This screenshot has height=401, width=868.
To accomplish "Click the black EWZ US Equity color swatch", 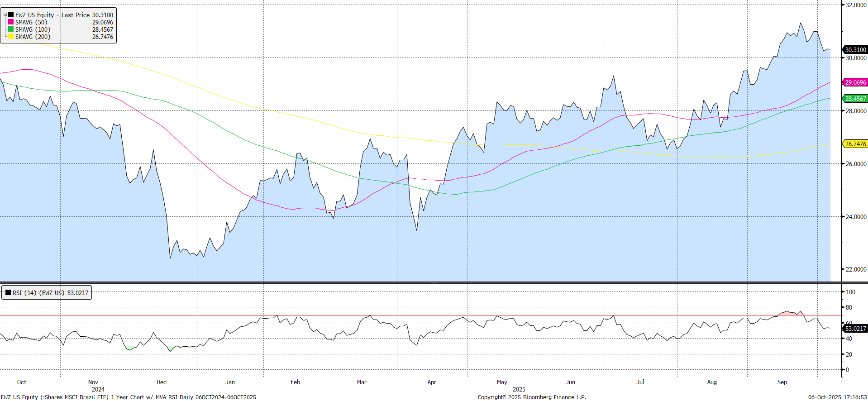I will (x=11, y=15).
